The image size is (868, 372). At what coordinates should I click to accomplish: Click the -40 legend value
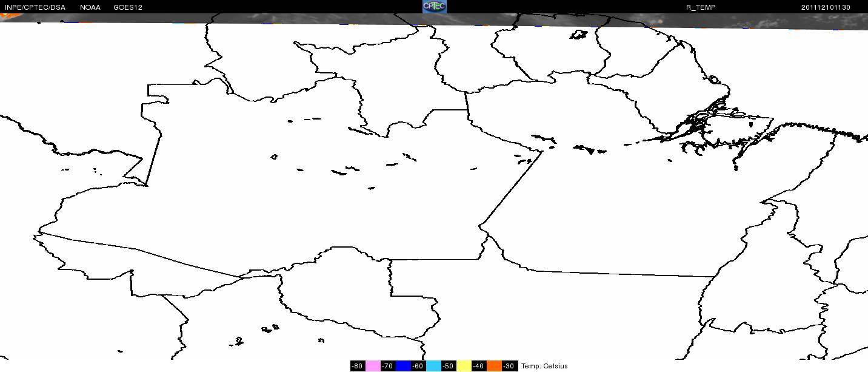point(479,366)
